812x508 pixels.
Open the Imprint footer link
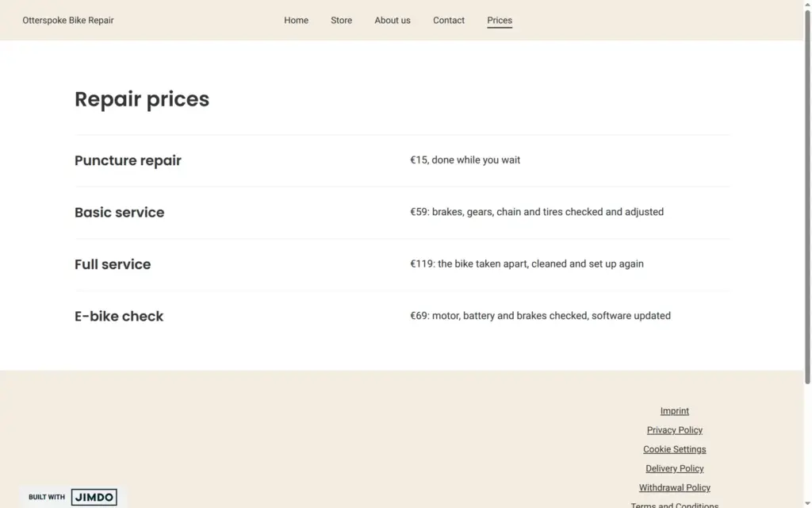(x=674, y=410)
